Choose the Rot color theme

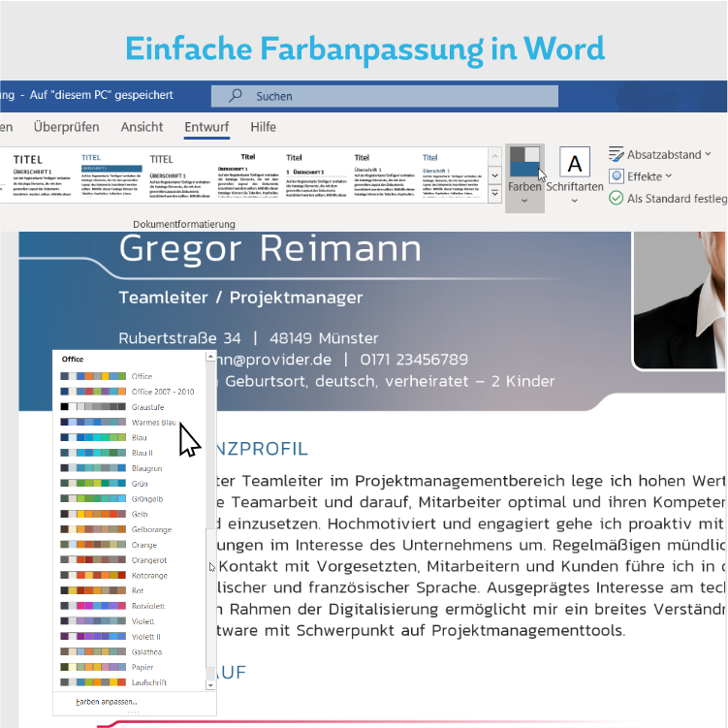pyautogui.click(x=128, y=590)
